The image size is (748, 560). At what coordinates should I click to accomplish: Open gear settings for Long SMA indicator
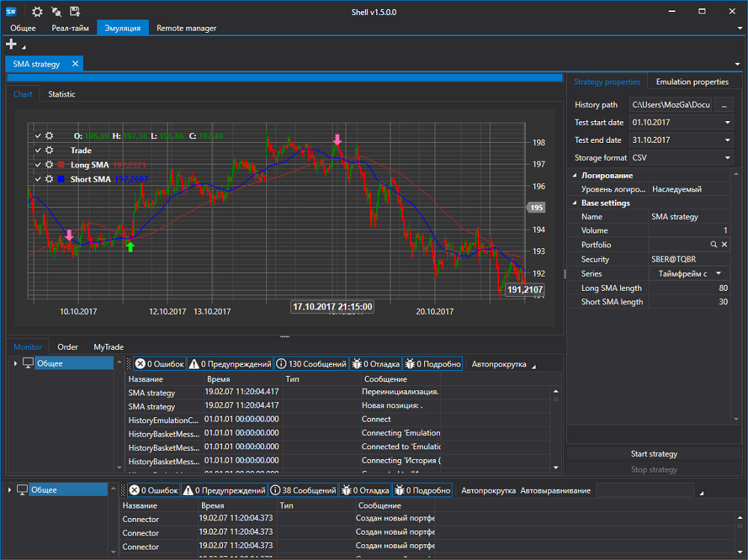coord(49,164)
